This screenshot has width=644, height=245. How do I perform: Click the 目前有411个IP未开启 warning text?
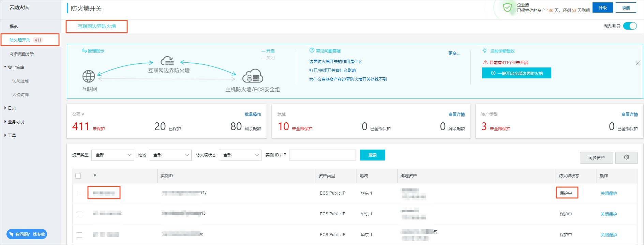509,62
